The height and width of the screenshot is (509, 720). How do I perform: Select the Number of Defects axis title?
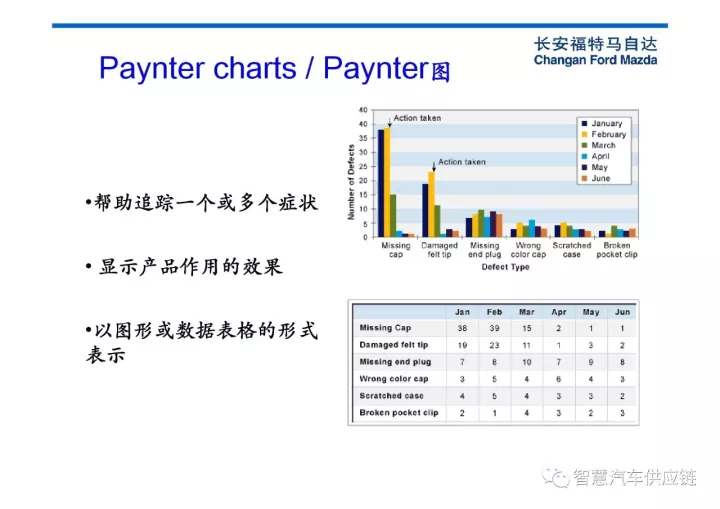pyautogui.click(x=351, y=181)
